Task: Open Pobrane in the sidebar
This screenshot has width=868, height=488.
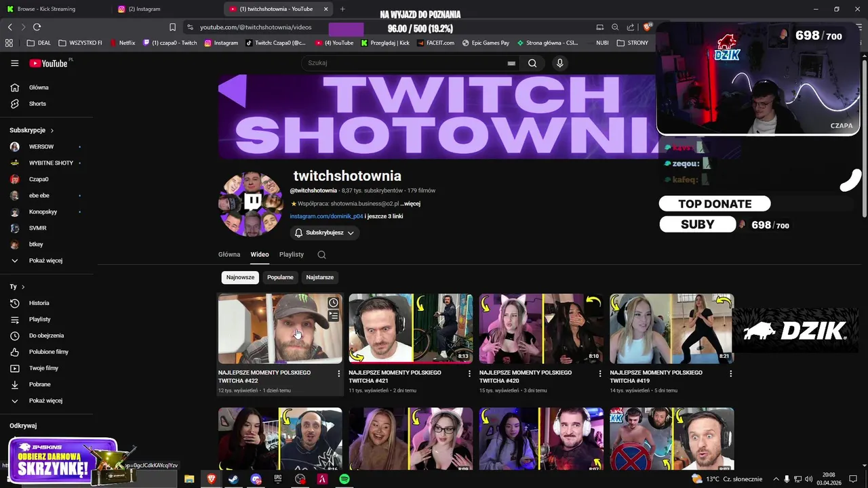Action: point(39,384)
